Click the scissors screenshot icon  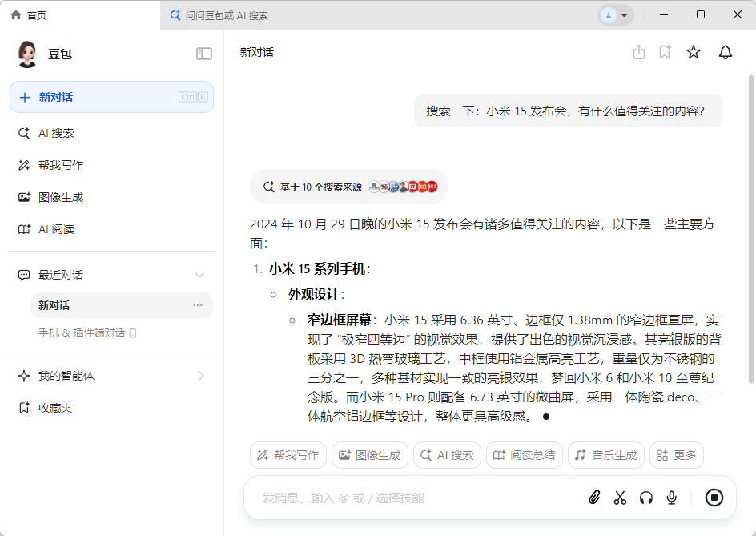click(620, 498)
